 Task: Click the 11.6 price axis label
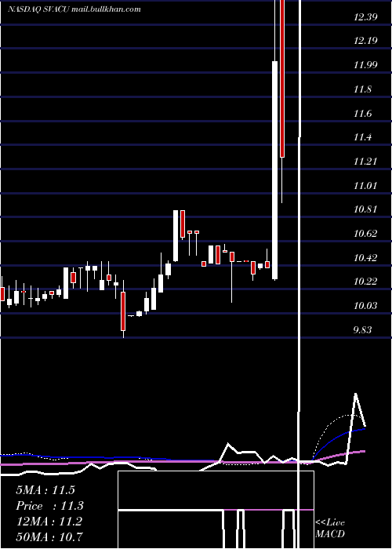362,114
